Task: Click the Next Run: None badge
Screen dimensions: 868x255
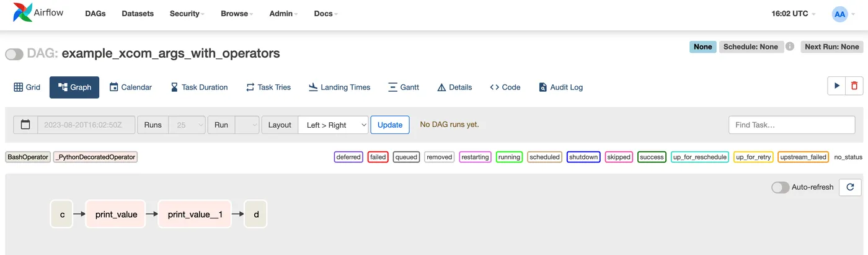Action: (831, 47)
